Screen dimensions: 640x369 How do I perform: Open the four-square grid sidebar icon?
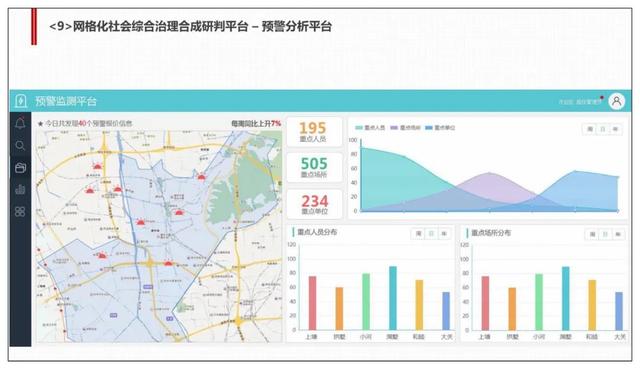[x=20, y=211]
